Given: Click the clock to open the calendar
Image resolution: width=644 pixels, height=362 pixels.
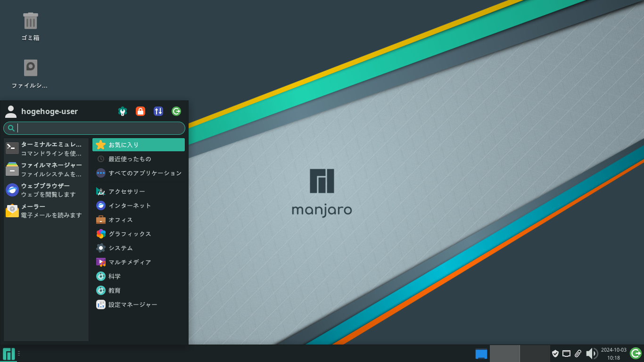Looking at the screenshot, I should point(613,354).
